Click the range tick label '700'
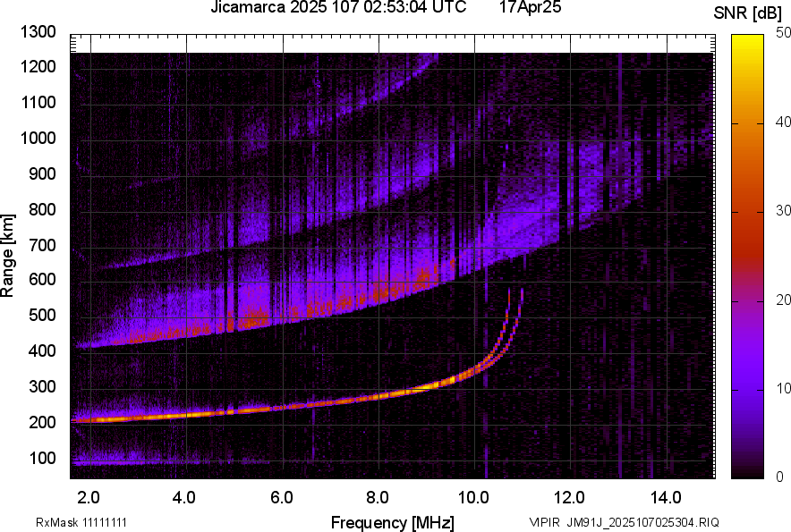The height and width of the screenshot is (532, 791). [x=42, y=245]
